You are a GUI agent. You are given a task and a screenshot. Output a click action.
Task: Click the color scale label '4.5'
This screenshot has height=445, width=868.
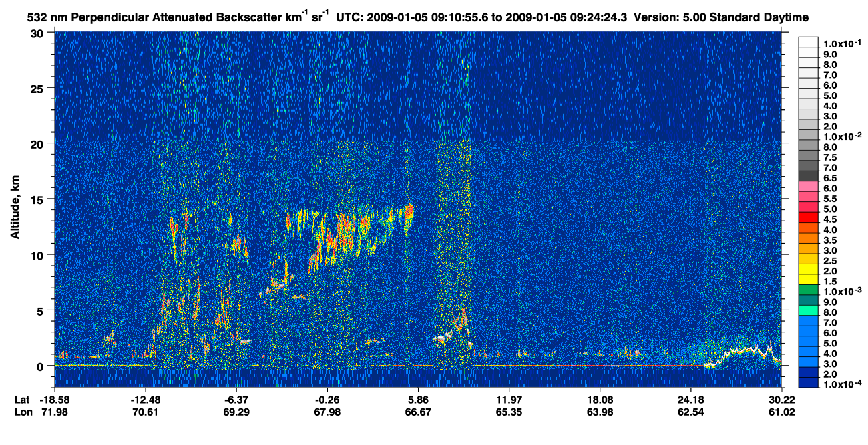830,219
